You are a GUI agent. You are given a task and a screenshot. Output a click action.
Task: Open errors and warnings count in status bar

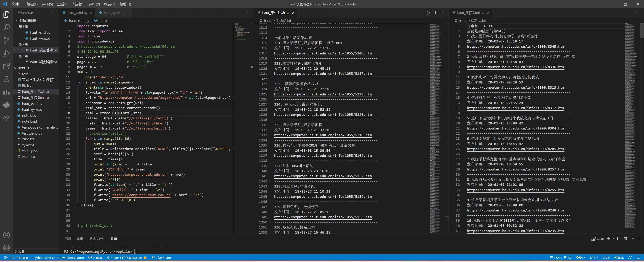(95, 258)
